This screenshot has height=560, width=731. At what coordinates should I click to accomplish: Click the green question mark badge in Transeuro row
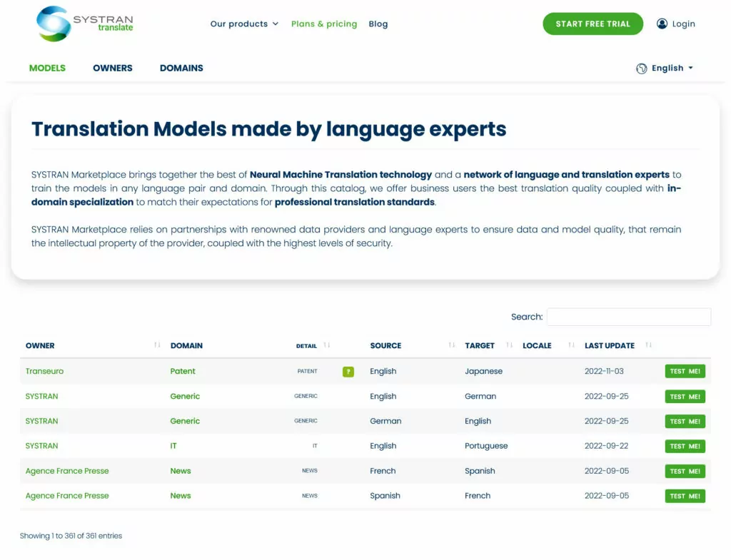pyautogui.click(x=348, y=372)
